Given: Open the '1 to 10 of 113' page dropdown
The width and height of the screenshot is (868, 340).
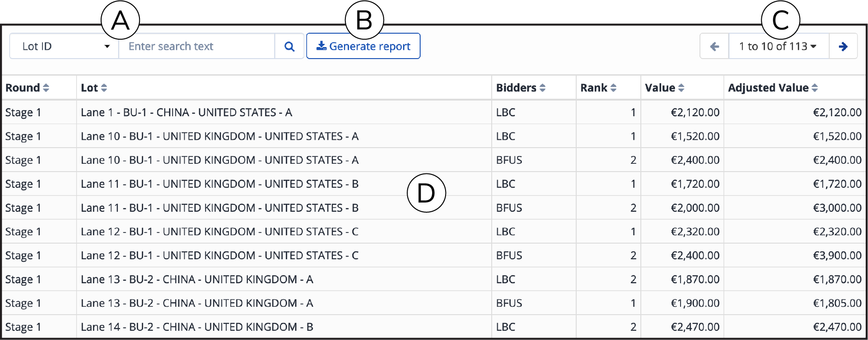Looking at the screenshot, I should pyautogui.click(x=779, y=46).
